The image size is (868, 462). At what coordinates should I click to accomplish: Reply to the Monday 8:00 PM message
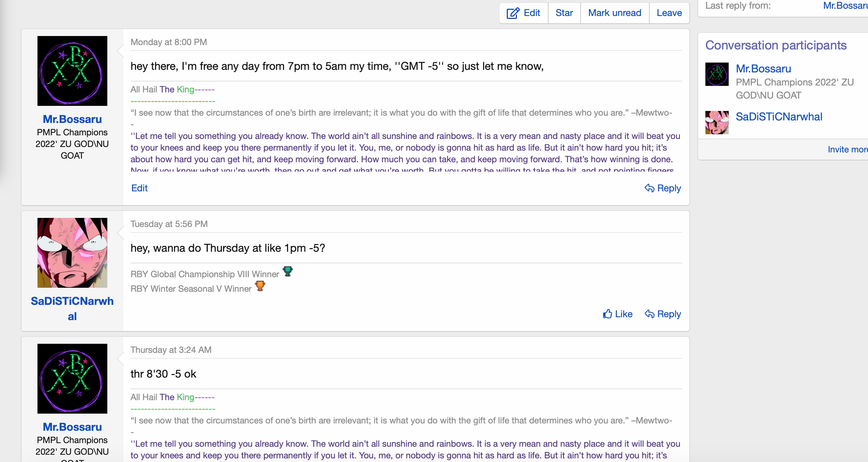pos(663,188)
